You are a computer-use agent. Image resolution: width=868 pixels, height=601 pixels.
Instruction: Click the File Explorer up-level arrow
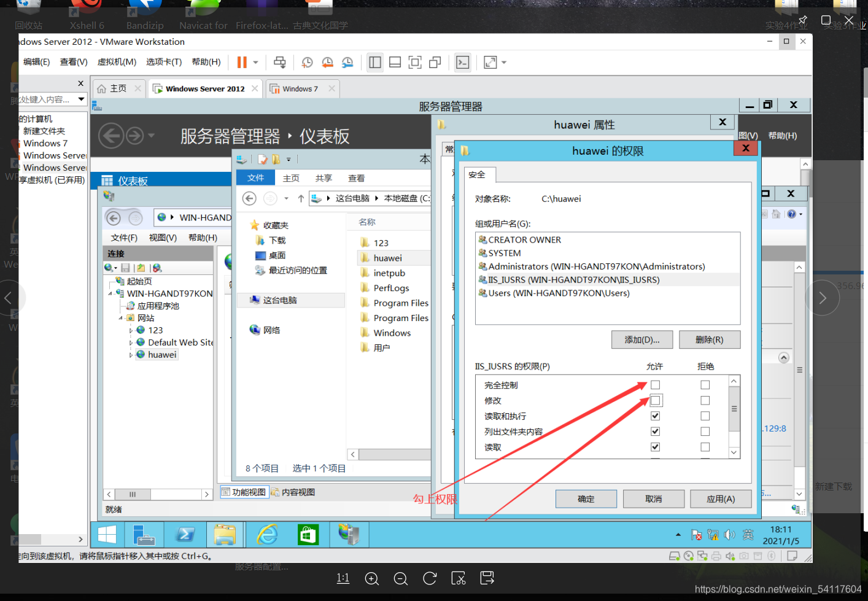tap(301, 198)
